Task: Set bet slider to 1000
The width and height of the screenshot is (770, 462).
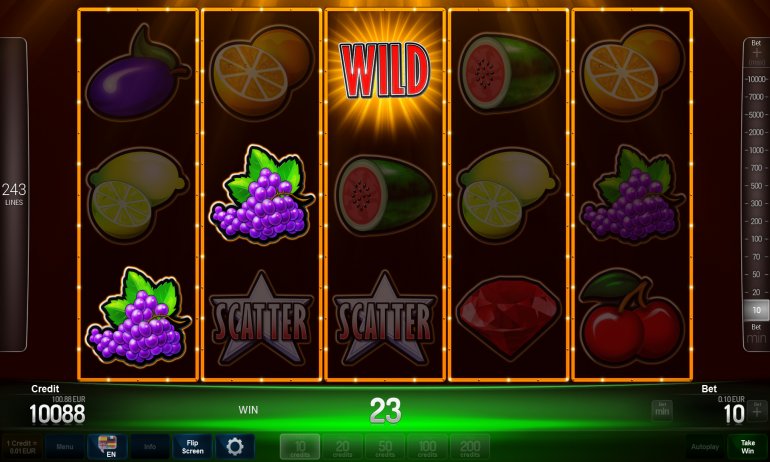Action: pyautogui.click(x=756, y=150)
